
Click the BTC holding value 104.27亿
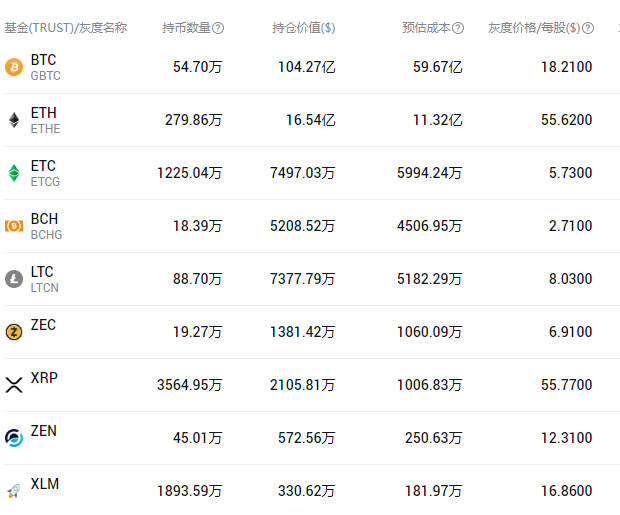(306, 67)
